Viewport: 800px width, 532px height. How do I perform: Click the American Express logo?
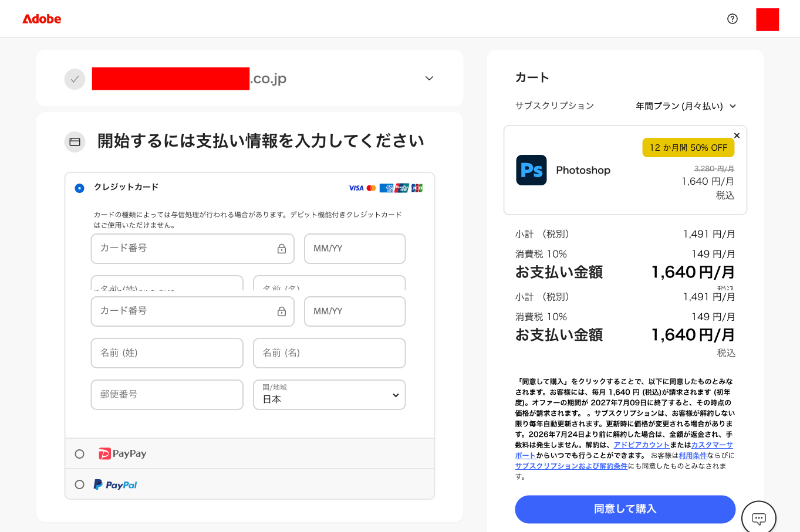(386, 188)
